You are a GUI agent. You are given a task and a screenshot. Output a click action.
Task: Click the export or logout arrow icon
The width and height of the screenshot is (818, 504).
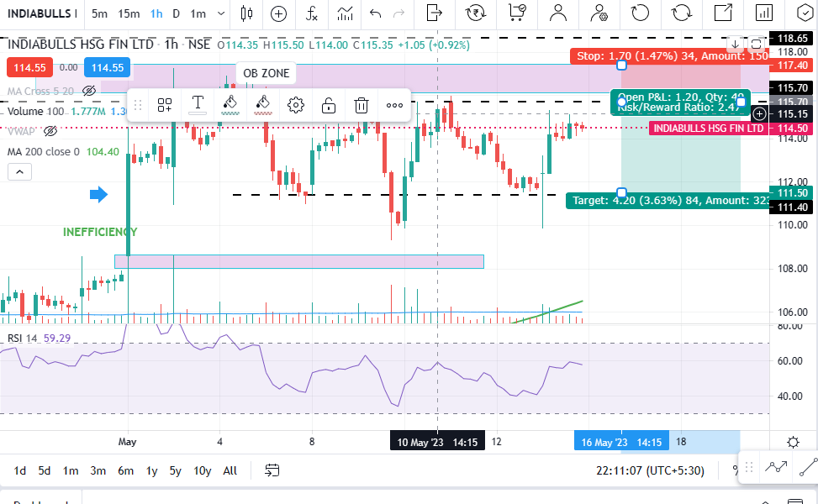tap(434, 13)
